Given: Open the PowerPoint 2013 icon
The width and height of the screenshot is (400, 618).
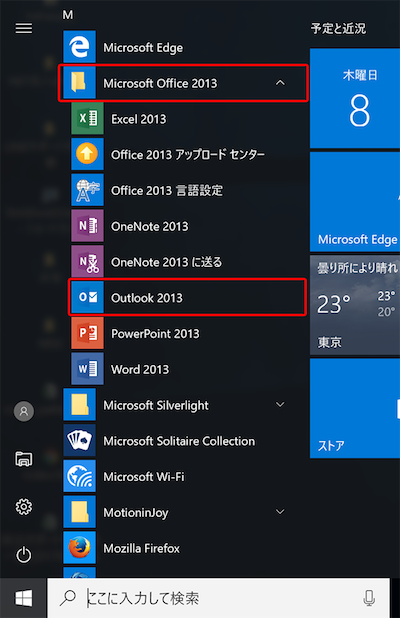Looking at the screenshot, I should (87, 333).
